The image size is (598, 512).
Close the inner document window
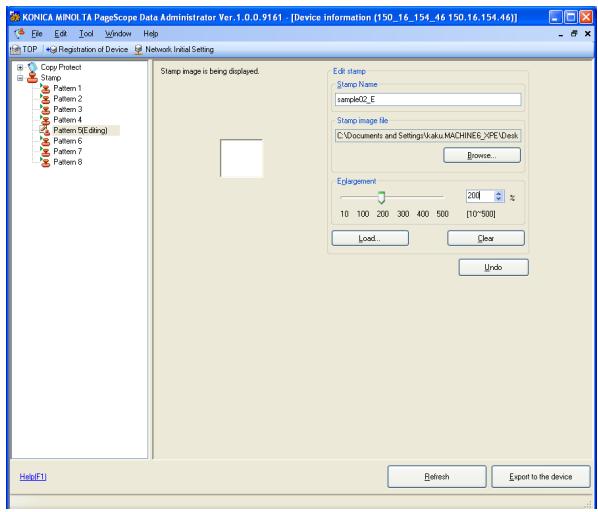[x=588, y=34]
